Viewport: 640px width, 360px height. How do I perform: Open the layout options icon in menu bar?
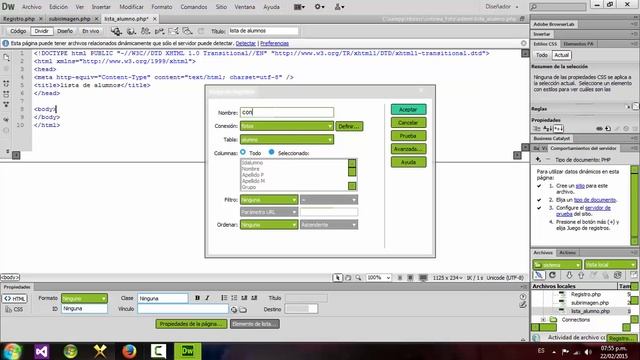click(x=299, y=7)
